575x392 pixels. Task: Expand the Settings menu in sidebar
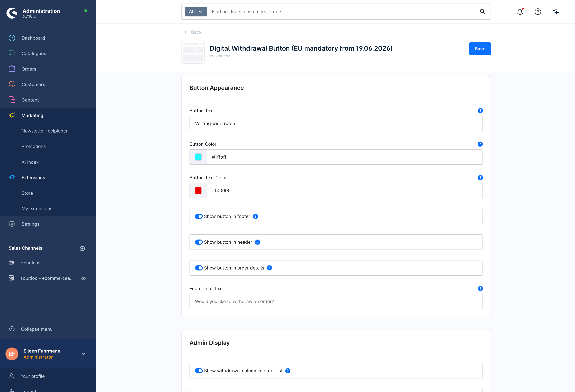coord(30,224)
